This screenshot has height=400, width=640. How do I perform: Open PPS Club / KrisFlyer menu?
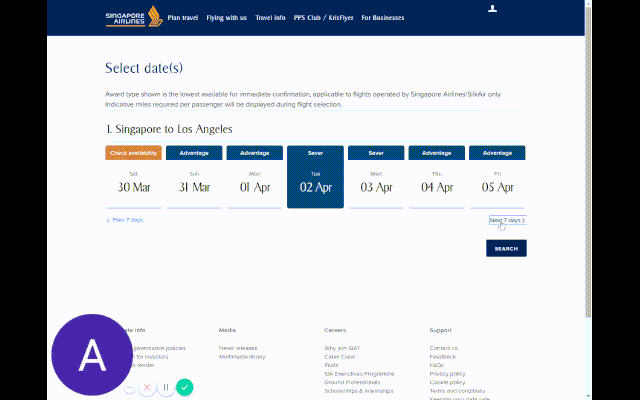click(x=323, y=17)
